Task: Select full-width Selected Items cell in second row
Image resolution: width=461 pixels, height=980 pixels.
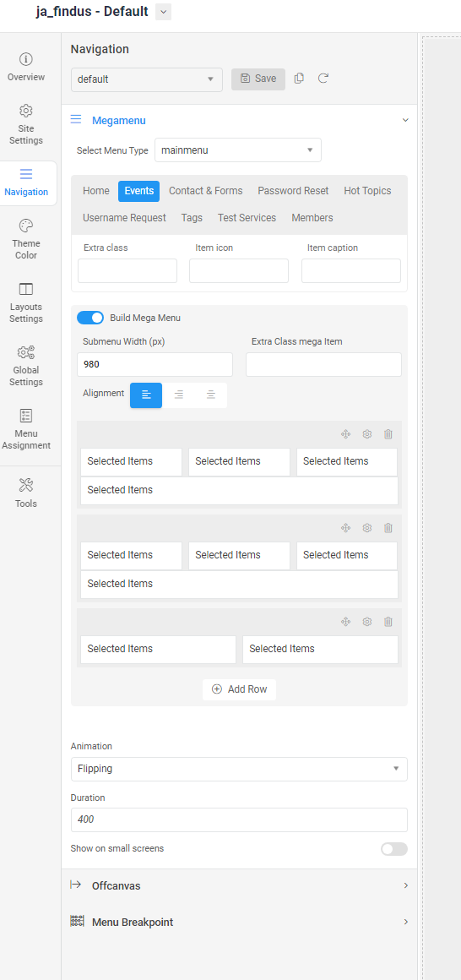Action: pyautogui.click(x=239, y=585)
